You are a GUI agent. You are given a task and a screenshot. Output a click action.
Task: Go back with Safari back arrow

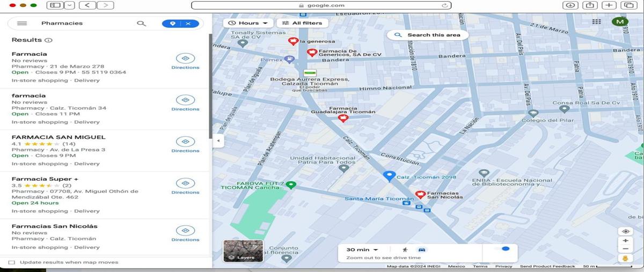point(87,5)
